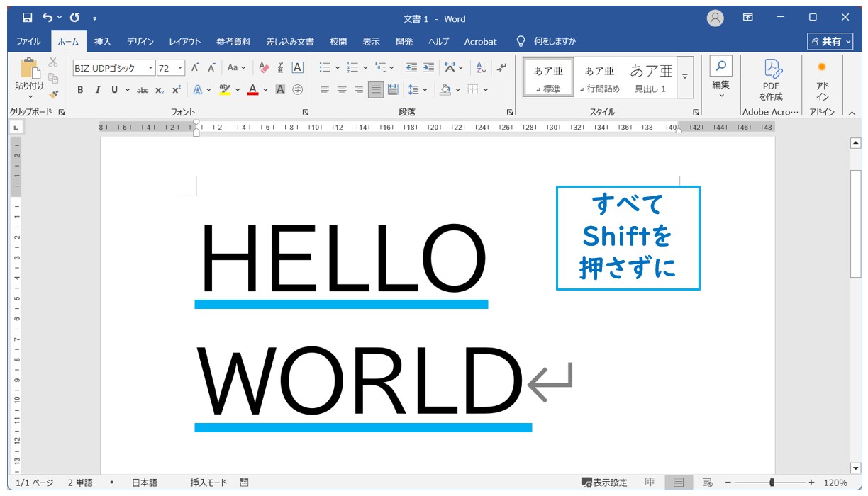Click the 120% zoom level
Image resolution: width=868 pixels, height=496 pixels.
click(835, 483)
